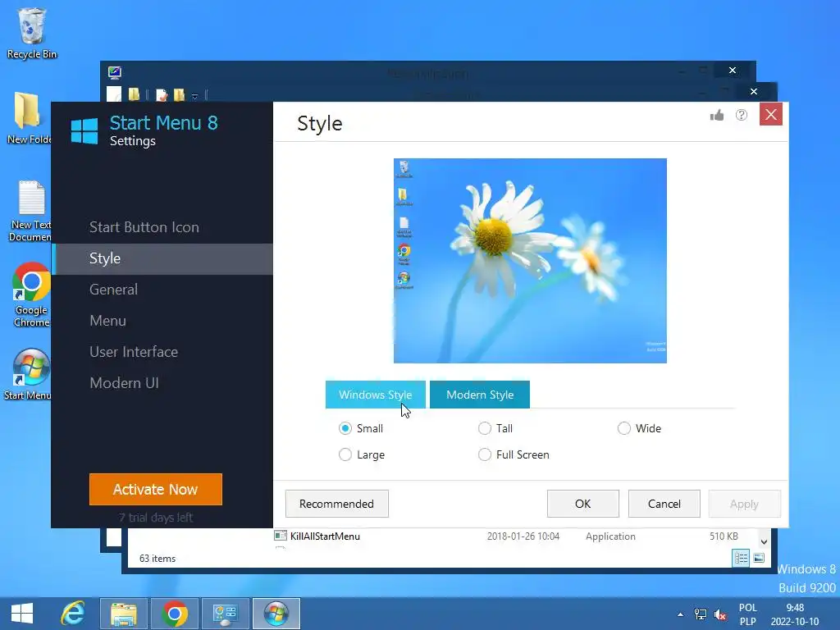Viewport: 840px width, 630px height.
Task: Close the Start Menu 8 settings window
Action: pyautogui.click(x=771, y=114)
